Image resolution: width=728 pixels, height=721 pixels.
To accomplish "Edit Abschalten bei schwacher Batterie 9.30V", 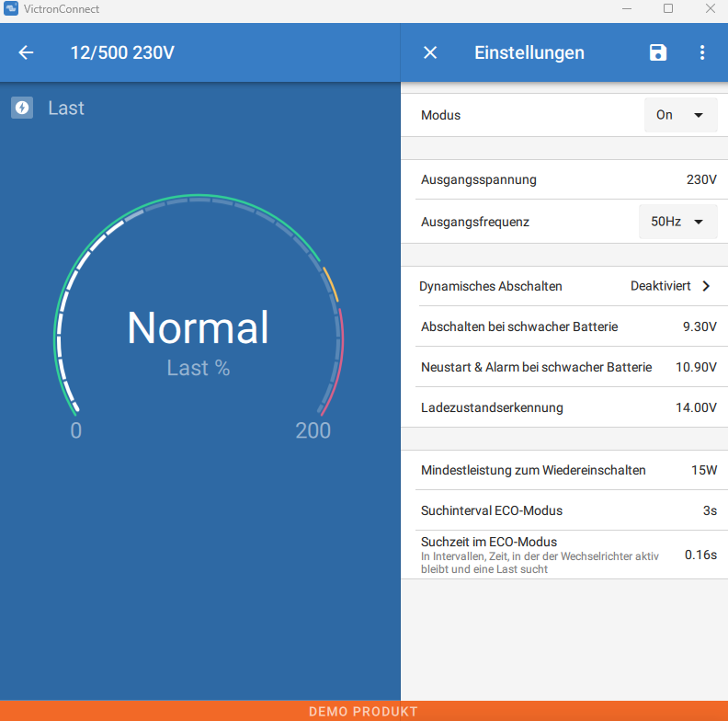I will click(564, 326).
